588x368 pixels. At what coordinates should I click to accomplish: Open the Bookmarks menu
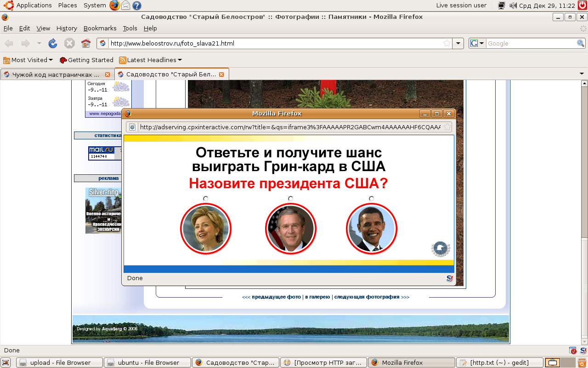pos(100,28)
